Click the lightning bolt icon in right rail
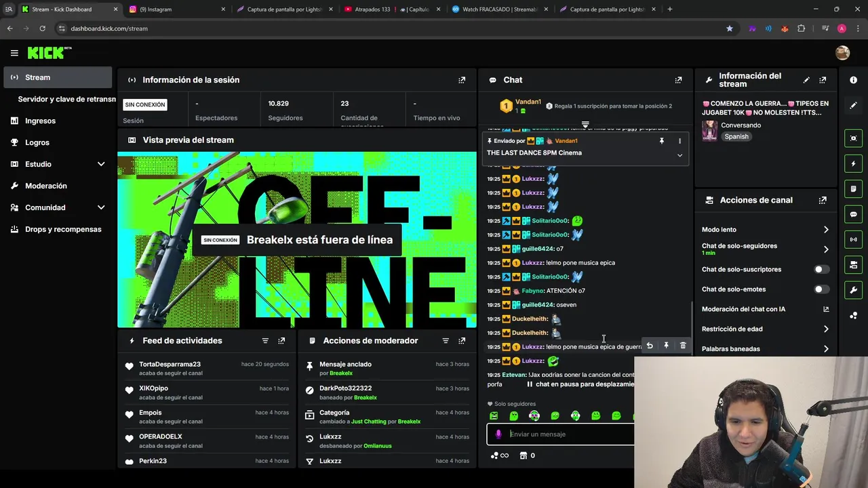 853,164
